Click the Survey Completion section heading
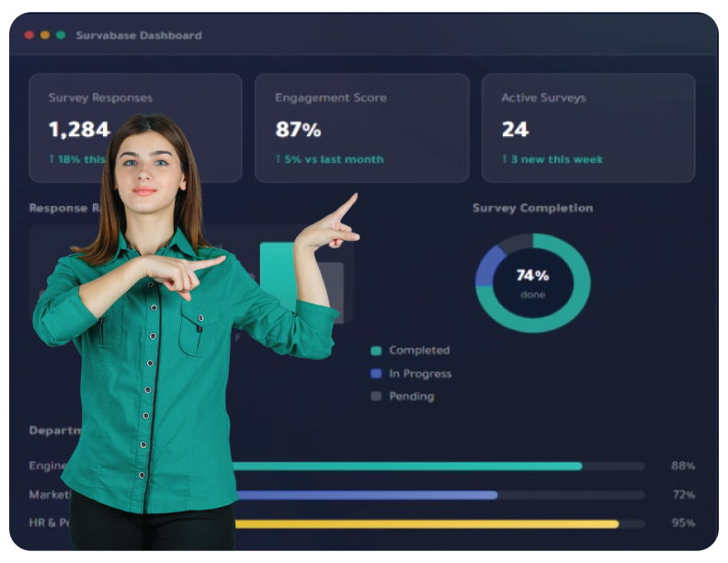 (x=532, y=208)
